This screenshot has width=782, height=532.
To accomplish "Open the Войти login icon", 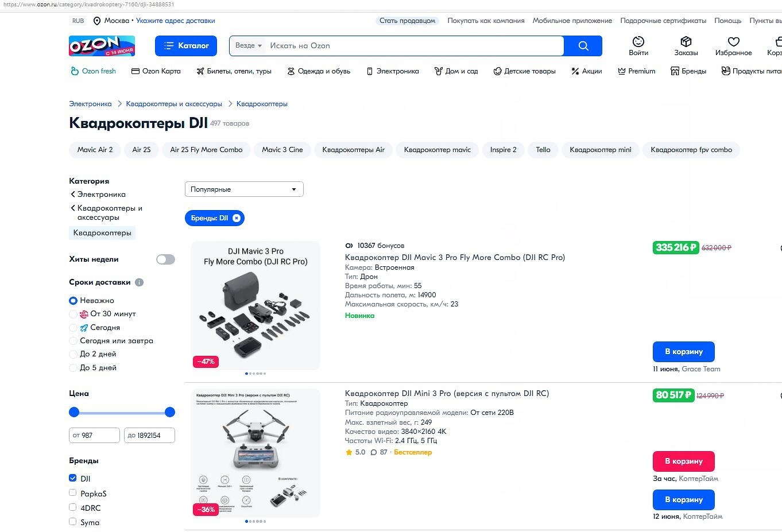I will (x=638, y=46).
